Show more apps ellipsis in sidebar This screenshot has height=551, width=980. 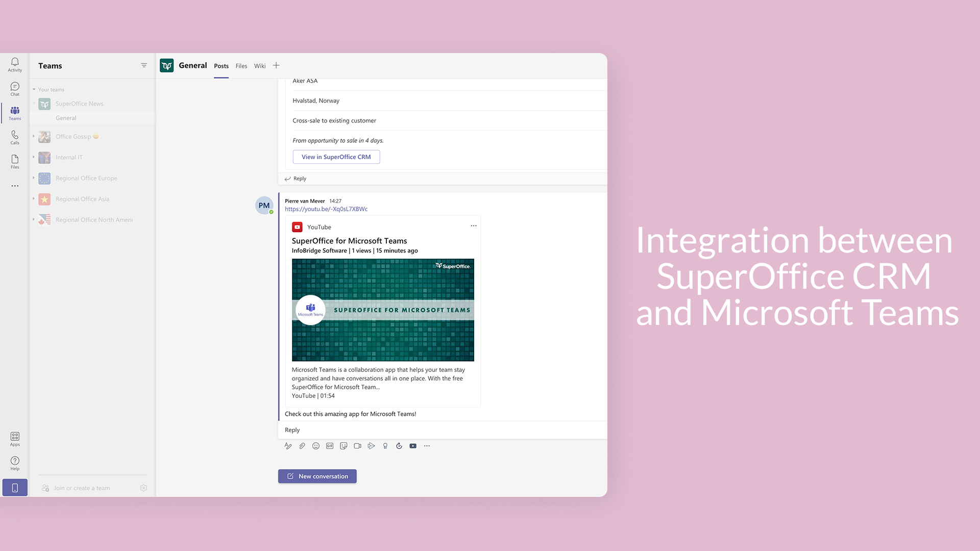pyautogui.click(x=15, y=186)
